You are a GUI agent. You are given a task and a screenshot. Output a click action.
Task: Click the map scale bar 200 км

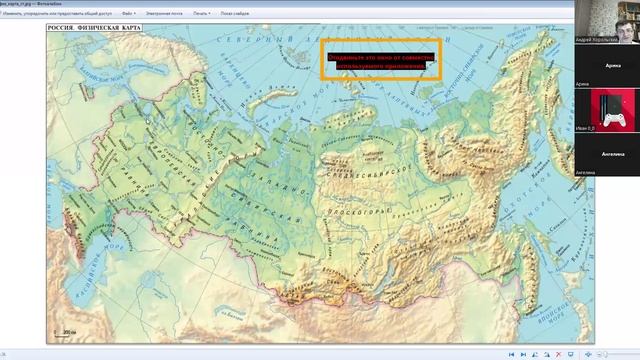point(65,333)
